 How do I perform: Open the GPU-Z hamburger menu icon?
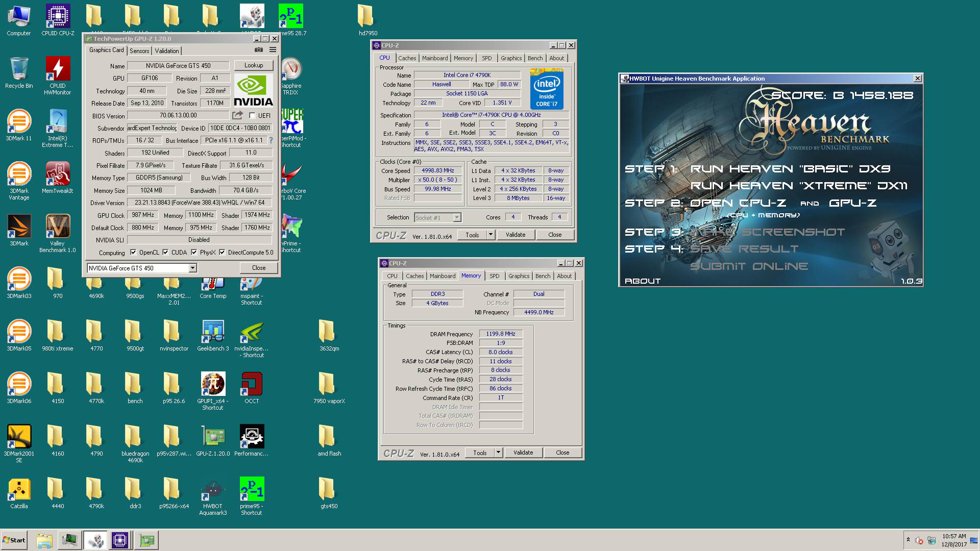[273, 50]
